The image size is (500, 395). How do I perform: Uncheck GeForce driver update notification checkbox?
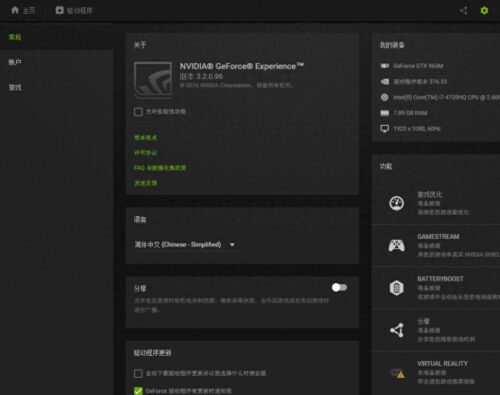138,391
